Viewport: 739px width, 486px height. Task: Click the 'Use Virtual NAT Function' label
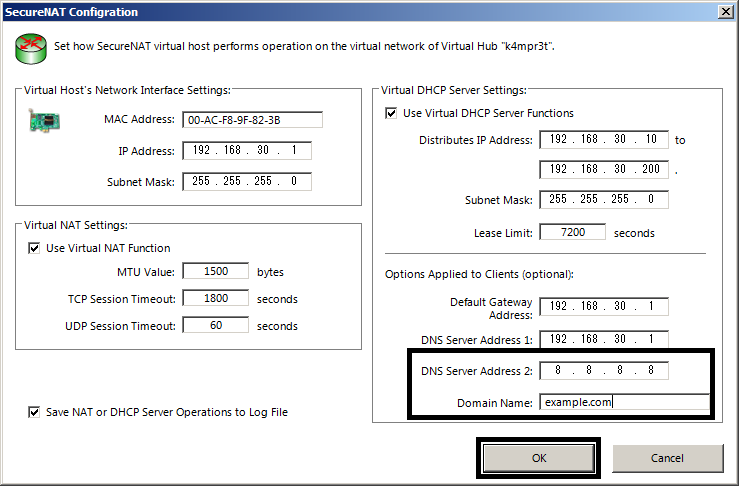pos(108,248)
